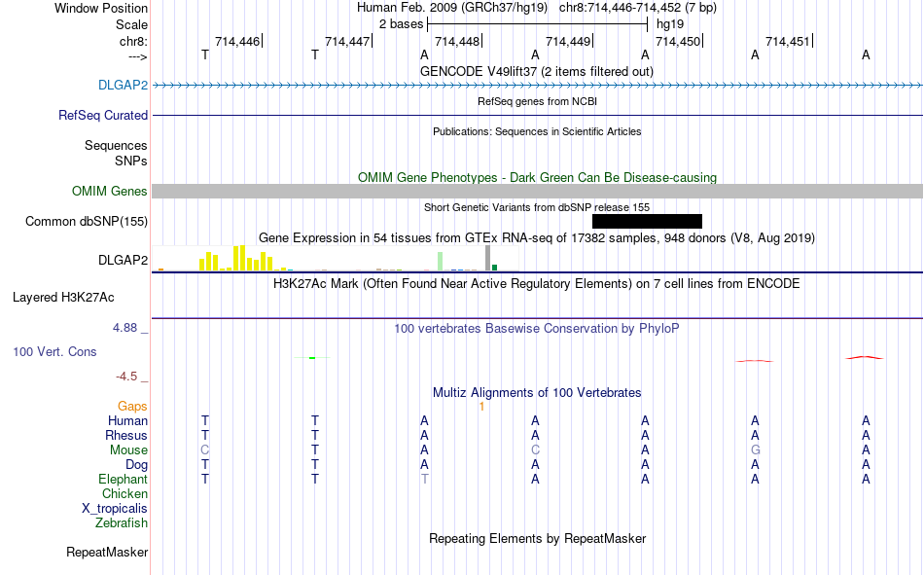Select the Zebrafish species row label

click(122, 523)
